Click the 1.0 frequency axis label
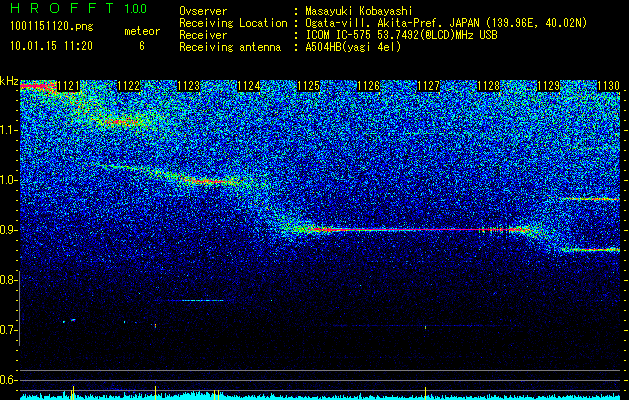 point(8,180)
